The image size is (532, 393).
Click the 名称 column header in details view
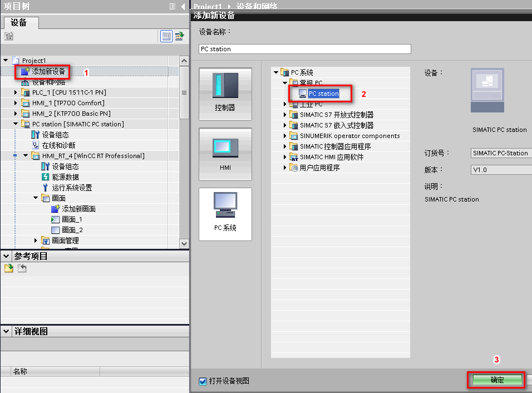pyautogui.click(x=55, y=372)
